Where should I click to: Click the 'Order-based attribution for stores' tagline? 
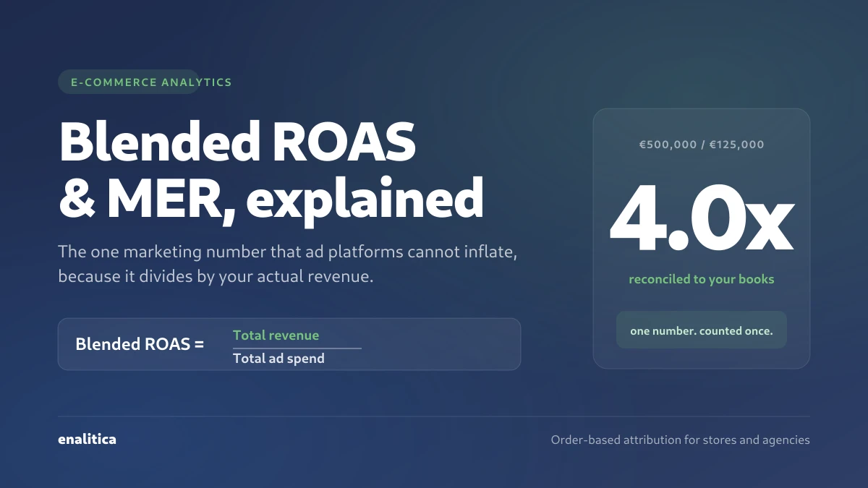680,440
